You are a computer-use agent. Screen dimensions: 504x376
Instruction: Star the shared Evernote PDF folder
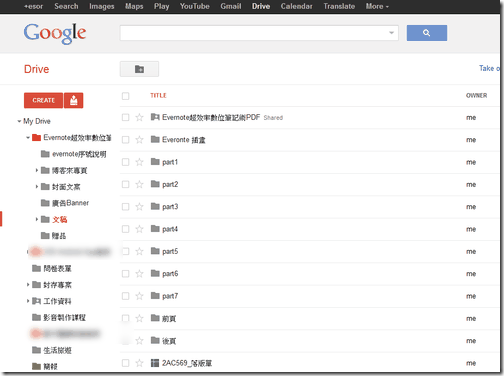[139, 118]
